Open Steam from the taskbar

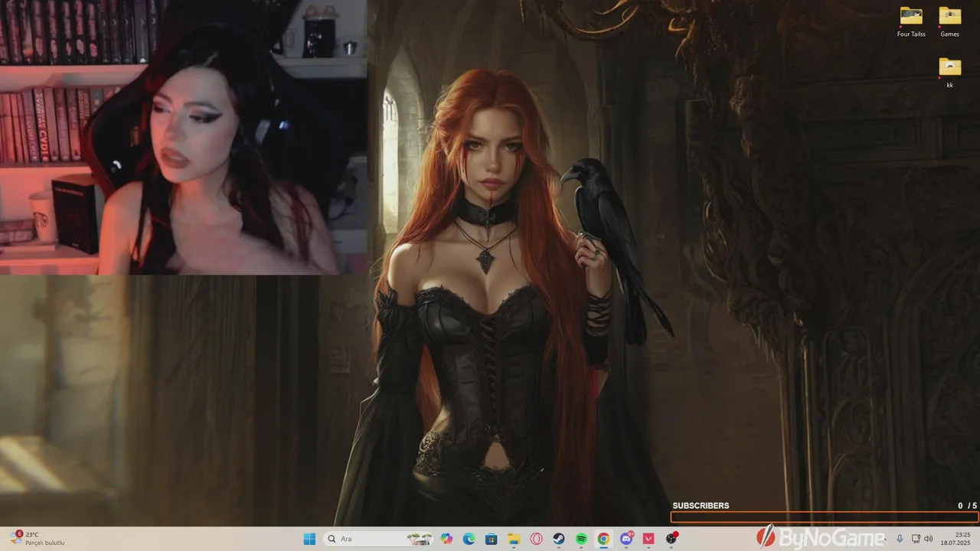pyautogui.click(x=559, y=539)
